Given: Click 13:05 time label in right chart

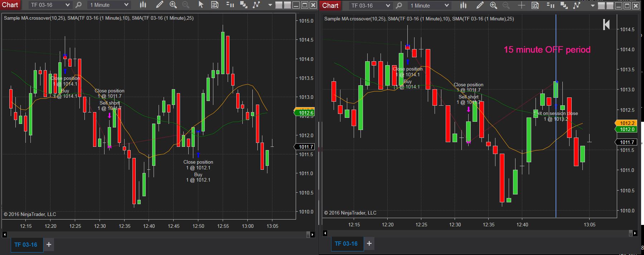Looking at the screenshot, I should pyautogui.click(x=590, y=225).
